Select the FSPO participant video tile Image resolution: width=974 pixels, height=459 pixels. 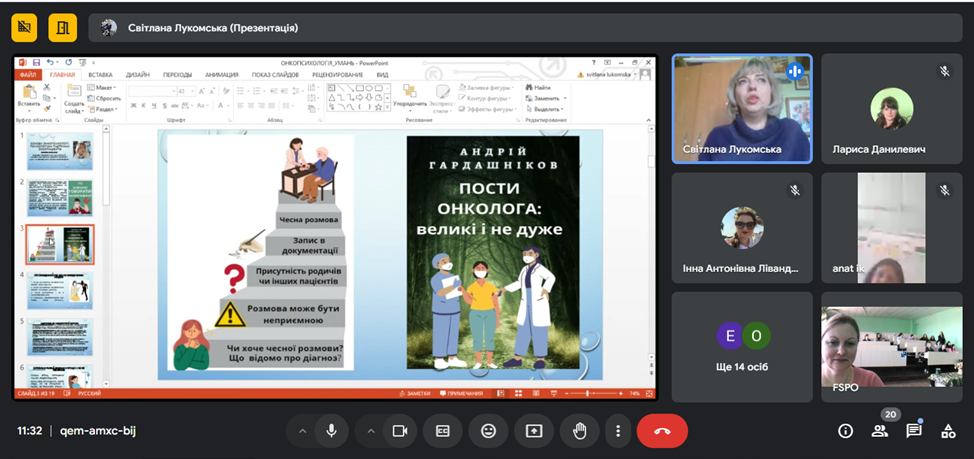(891, 347)
